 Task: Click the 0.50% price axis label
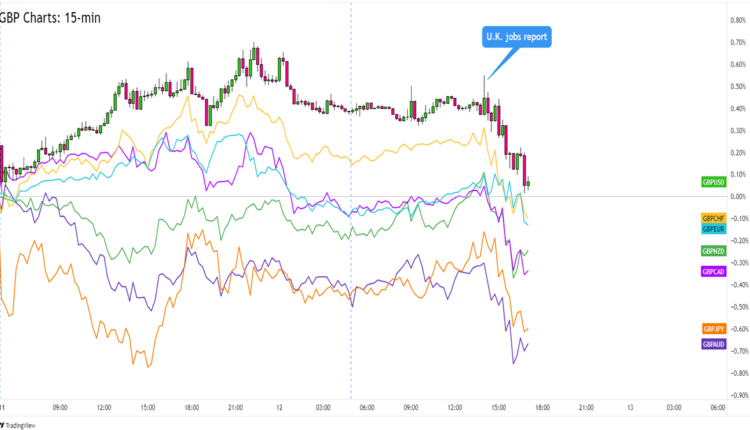coord(739,87)
